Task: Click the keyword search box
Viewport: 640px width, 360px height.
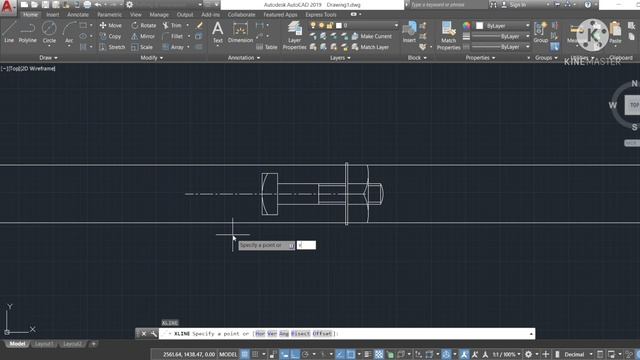Action: coord(448,5)
